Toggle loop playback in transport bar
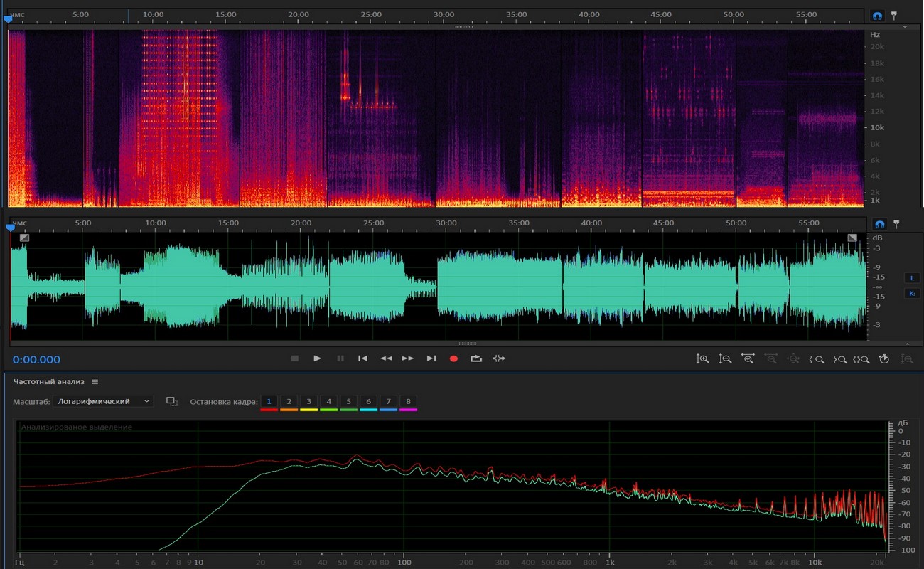The height and width of the screenshot is (569, 924). point(476,358)
